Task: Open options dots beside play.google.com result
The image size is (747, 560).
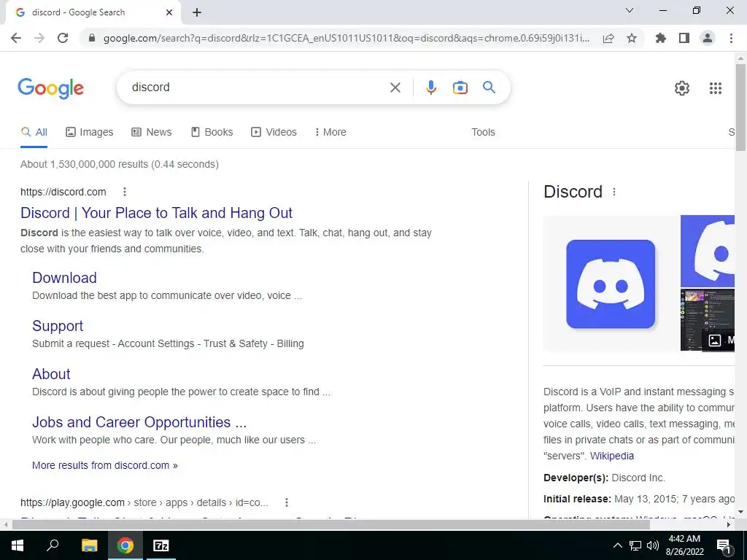Action: 286,502
